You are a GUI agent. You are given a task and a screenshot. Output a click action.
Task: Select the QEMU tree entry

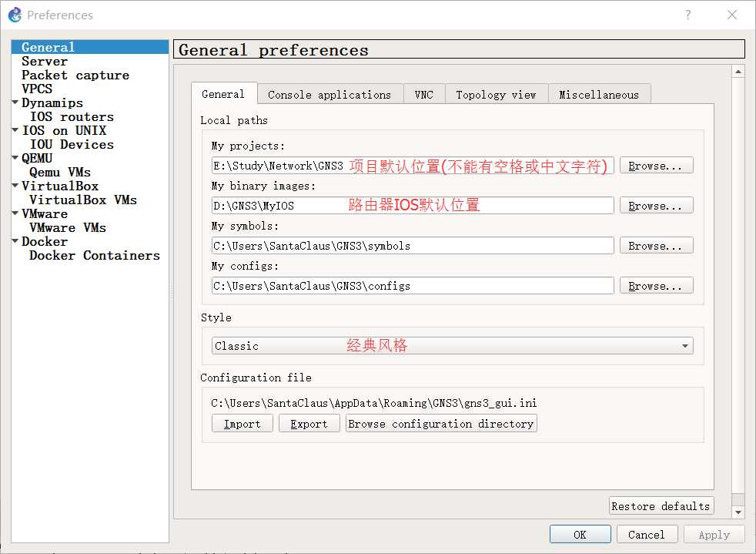point(37,158)
